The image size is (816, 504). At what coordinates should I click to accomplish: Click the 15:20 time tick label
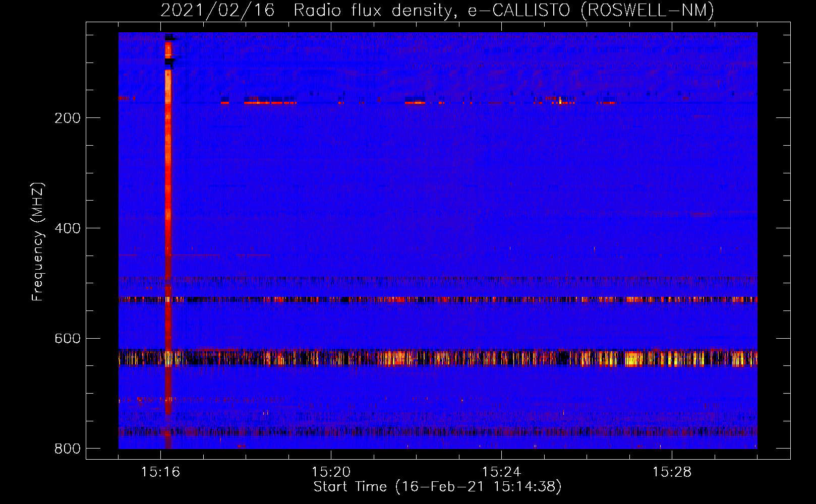331,472
